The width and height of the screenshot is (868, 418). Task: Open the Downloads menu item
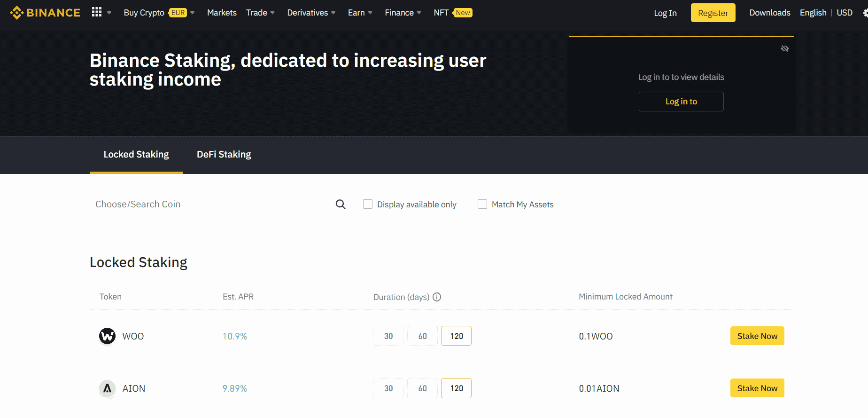[x=770, y=13]
